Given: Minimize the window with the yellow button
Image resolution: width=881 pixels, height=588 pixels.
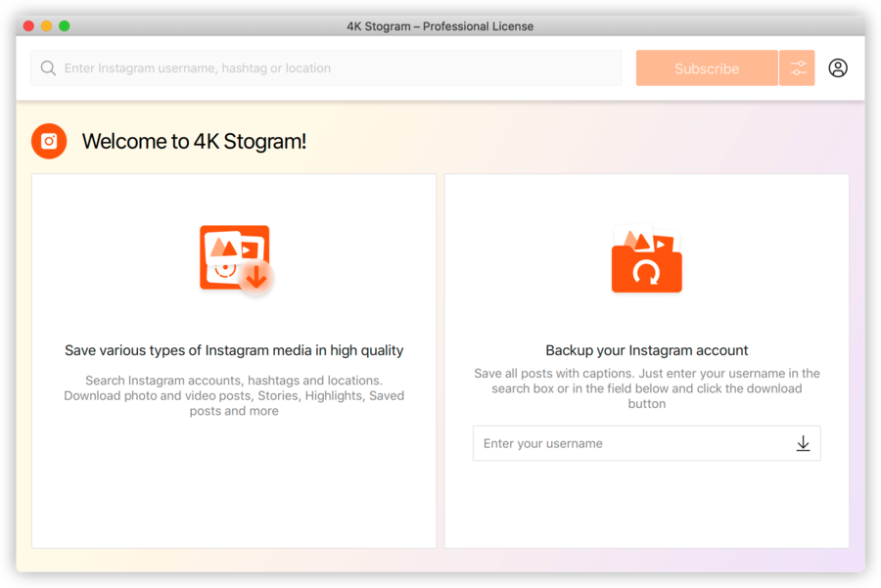Looking at the screenshot, I should click(x=47, y=25).
